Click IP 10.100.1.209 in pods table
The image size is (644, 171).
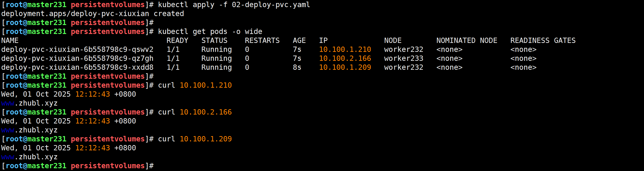pyautogui.click(x=345, y=67)
